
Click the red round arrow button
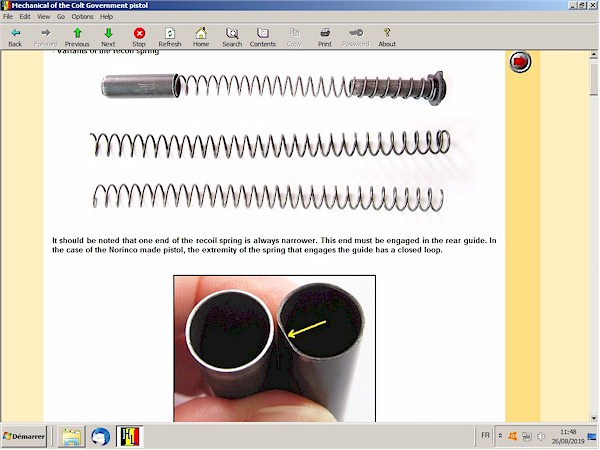(x=520, y=62)
